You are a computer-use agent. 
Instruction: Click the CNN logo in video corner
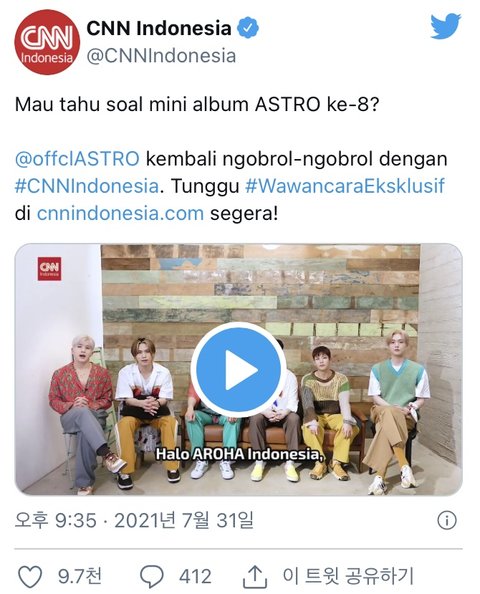pyautogui.click(x=49, y=269)
